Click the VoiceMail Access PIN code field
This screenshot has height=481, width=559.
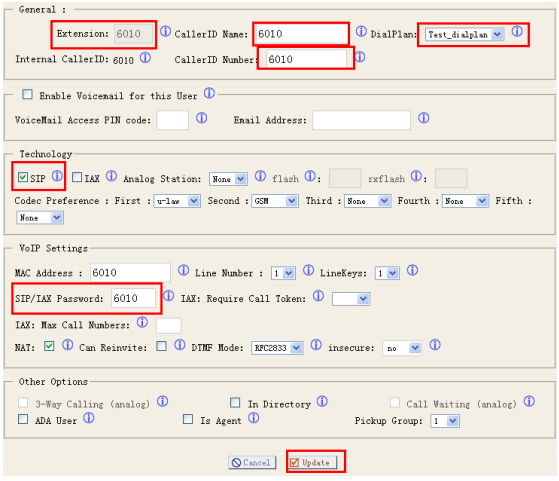point(173,120)
